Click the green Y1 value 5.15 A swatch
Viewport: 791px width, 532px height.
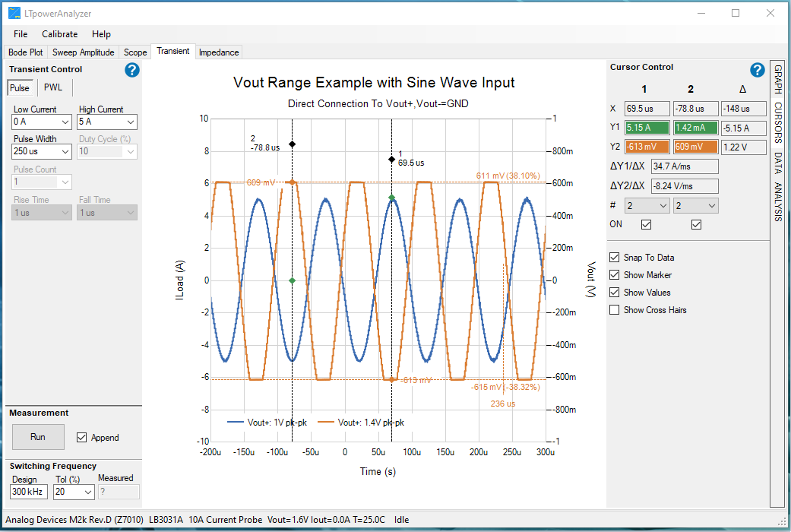click(x=647, y=128)
